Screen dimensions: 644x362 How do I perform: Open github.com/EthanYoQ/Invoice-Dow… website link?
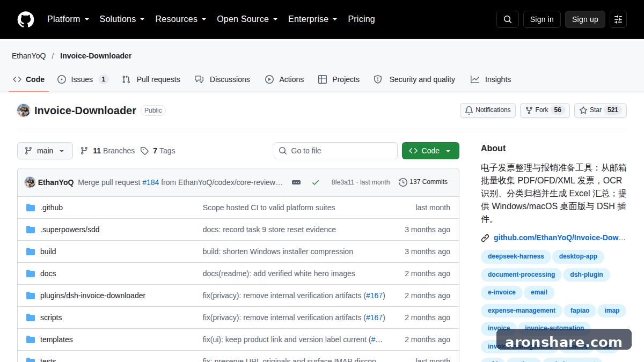coord(560,238)
